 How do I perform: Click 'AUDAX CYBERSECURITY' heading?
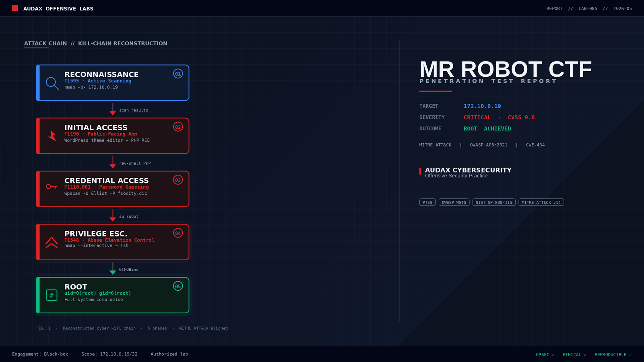(x=468, y=170)
